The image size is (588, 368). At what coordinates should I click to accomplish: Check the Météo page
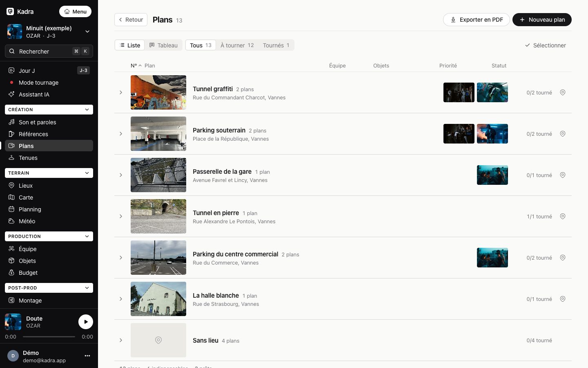[49, 221]
